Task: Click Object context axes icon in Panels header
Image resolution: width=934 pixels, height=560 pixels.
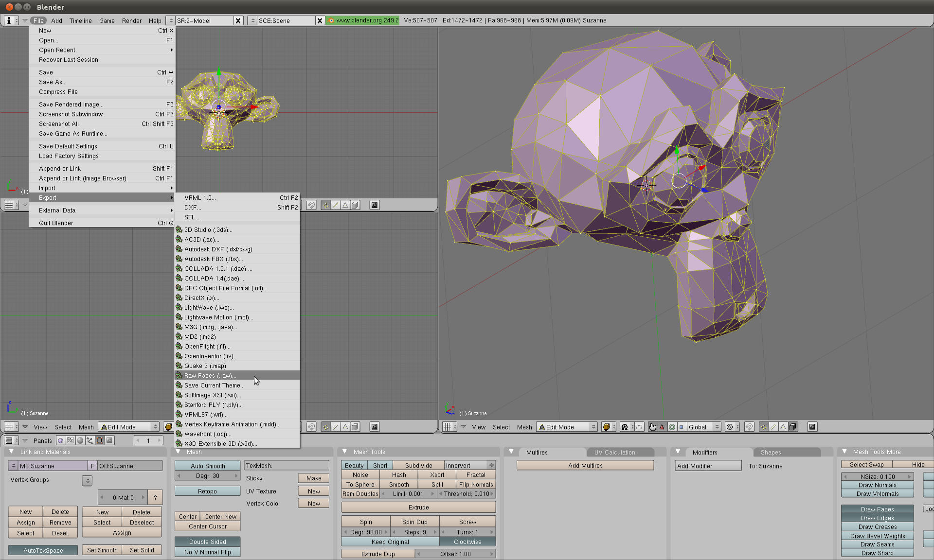Action: 90,440
